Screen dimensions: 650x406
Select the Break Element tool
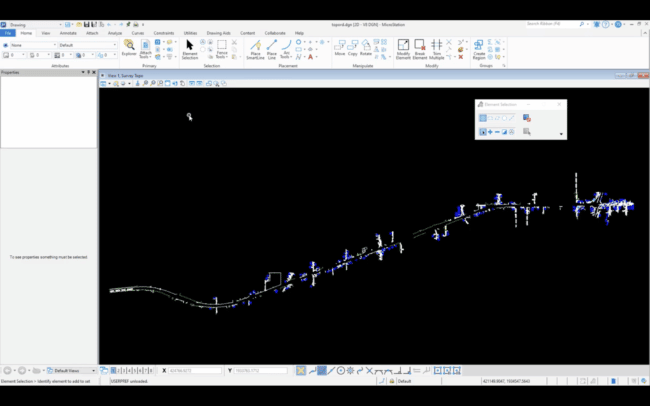pyautogui.click(x=420, y=49)
